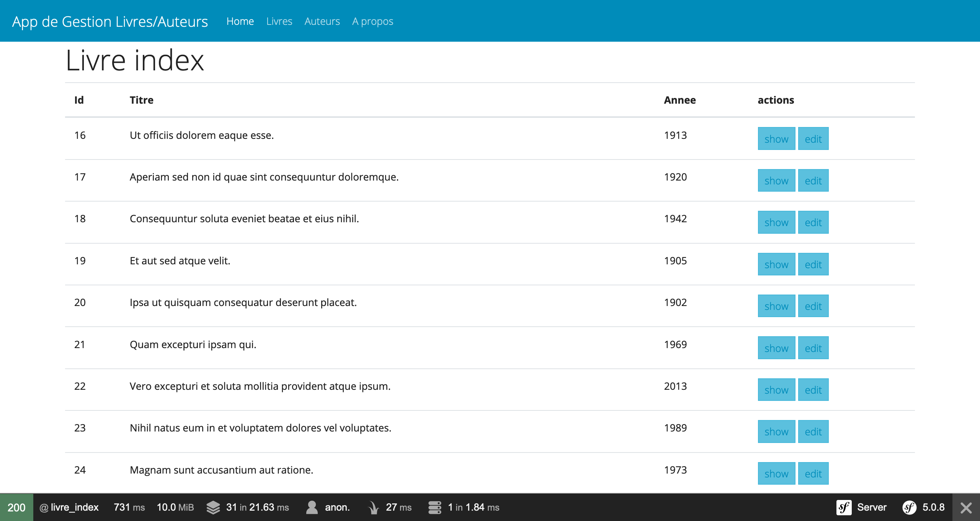Click the layers icon in debug toolbar

tap(213, 508)
